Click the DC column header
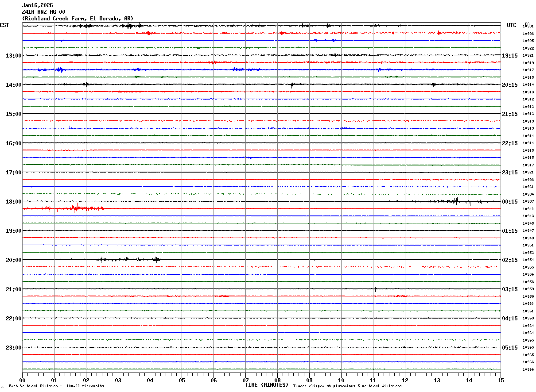Screen dimensions: 536x392 coord(527,24)
